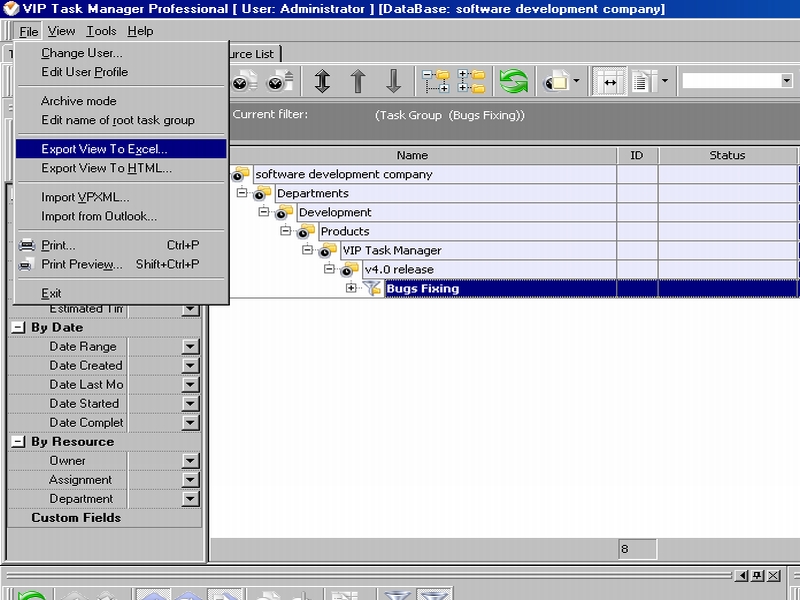Click the double-headed vertical arrow toolbar icon
The height and width of the screenshot is (600, 800).
click(322, 81)
